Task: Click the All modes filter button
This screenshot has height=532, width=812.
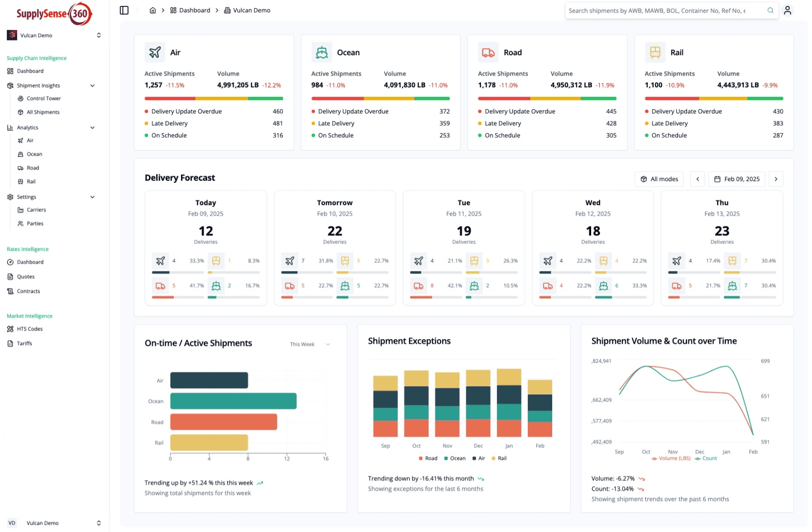Action: (659, 179)
